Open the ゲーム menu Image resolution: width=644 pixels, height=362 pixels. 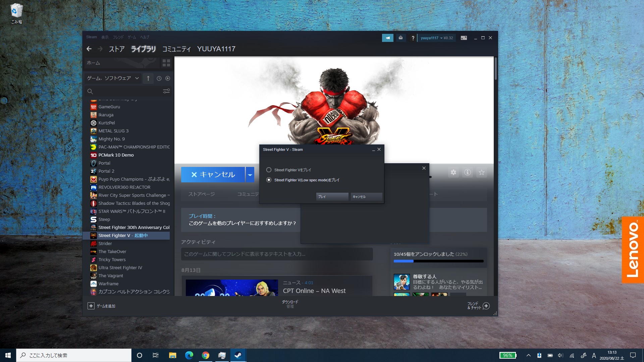[132, 37]
